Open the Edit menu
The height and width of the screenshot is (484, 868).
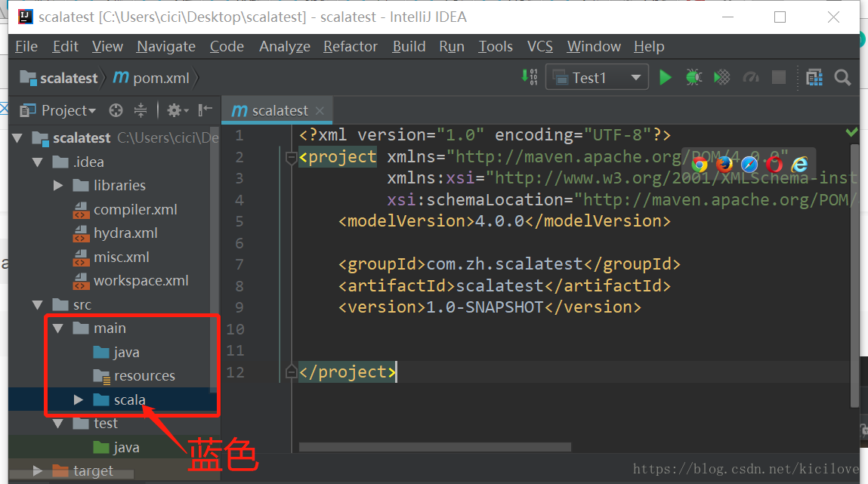point(65,47)
